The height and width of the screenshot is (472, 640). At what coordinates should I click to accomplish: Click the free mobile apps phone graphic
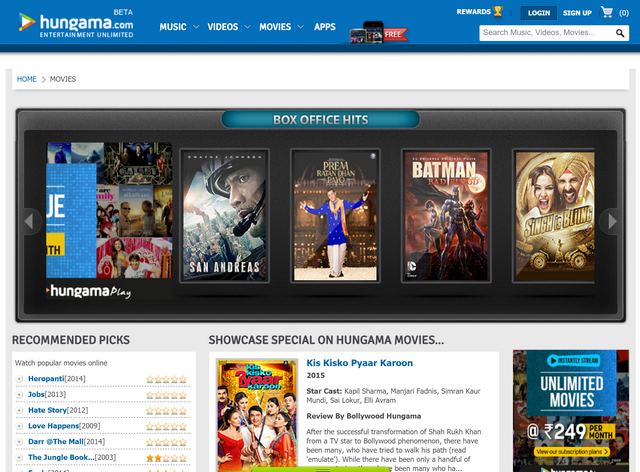[378, 32]
